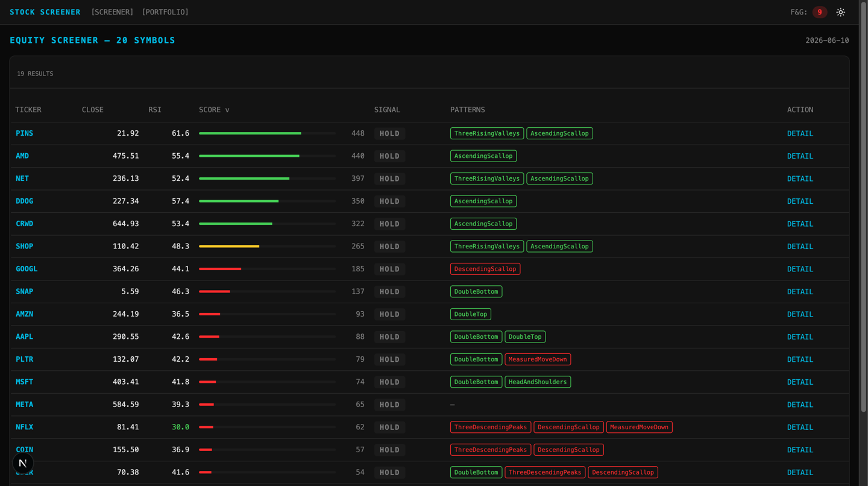Click the EQUITY SCREENER heading
The width and height of the screenshot is (868, 486).
[92, 40]
